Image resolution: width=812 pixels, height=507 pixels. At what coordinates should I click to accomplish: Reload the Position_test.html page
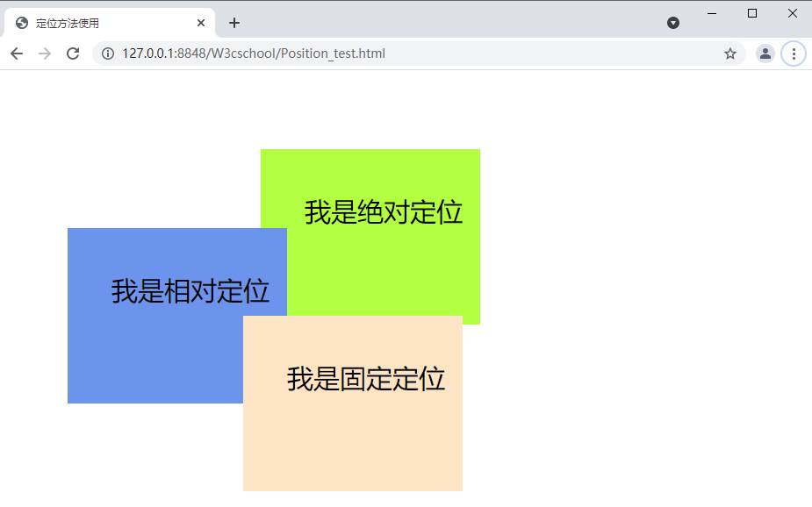(x=73, y=54)
